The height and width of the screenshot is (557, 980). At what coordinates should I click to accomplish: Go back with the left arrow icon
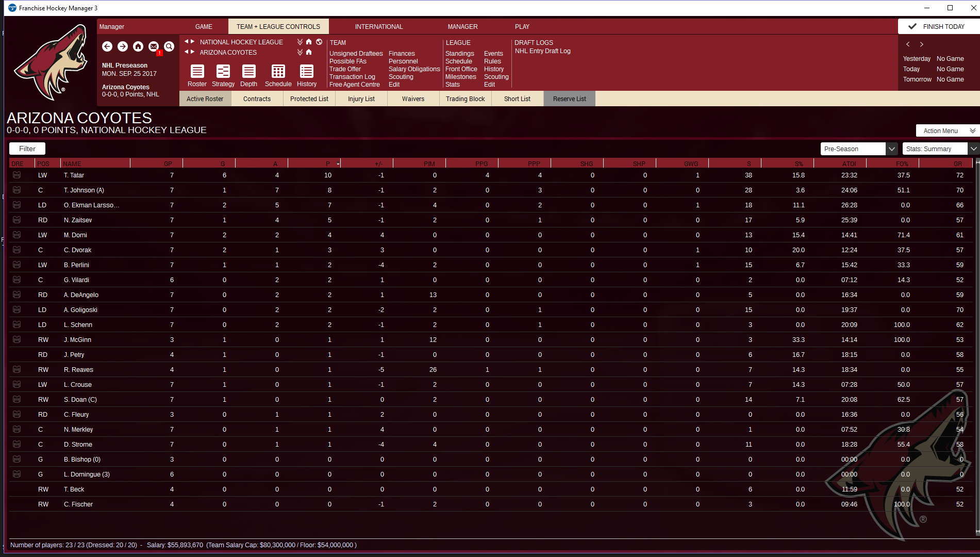tap(107, 46)
